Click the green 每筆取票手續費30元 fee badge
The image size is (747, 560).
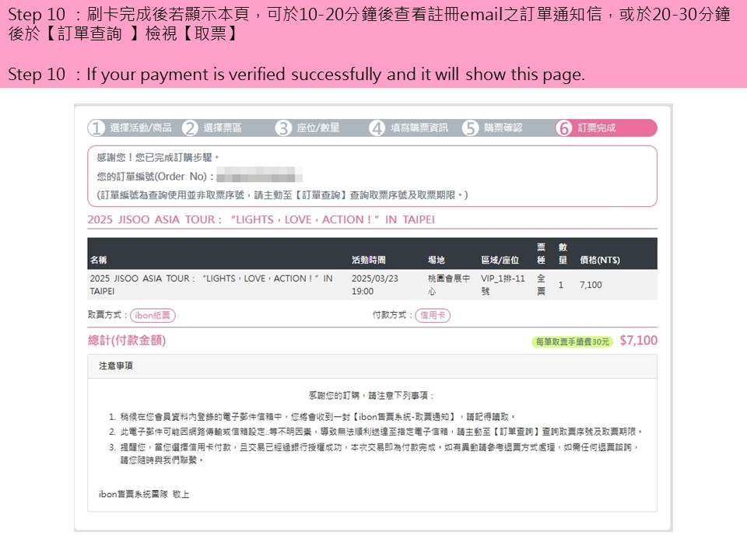pos(572,341)
